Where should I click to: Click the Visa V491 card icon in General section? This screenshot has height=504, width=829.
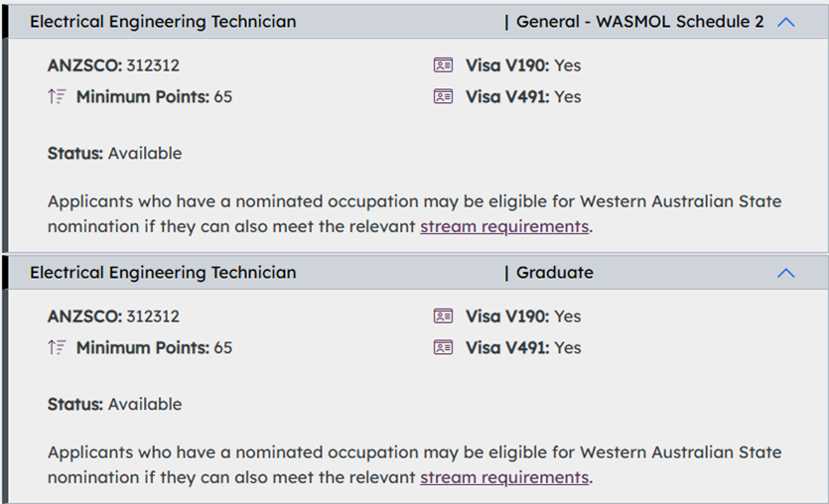click(443, 97)
